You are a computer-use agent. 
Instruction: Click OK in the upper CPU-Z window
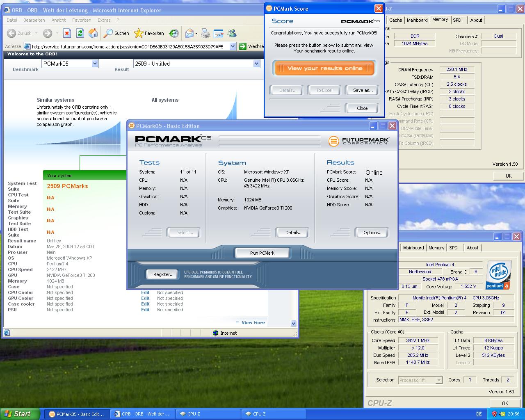(509, 176)
